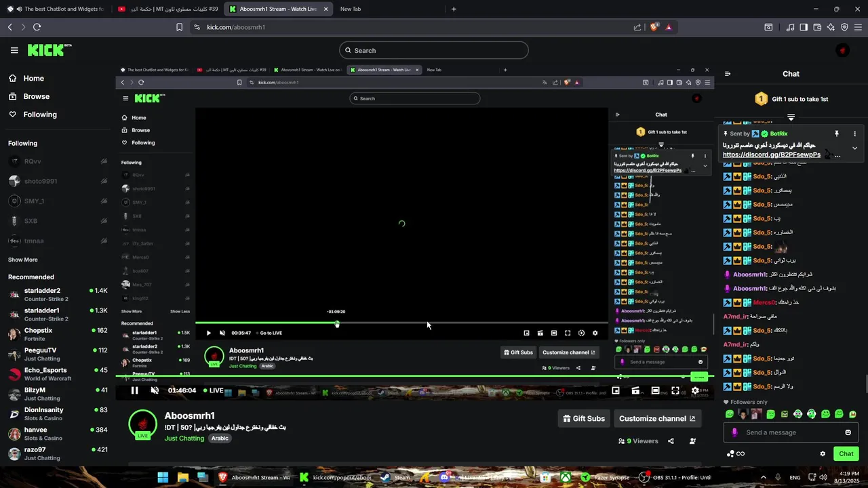
Task: Pause the live stream playback
Action: point(134,390)
